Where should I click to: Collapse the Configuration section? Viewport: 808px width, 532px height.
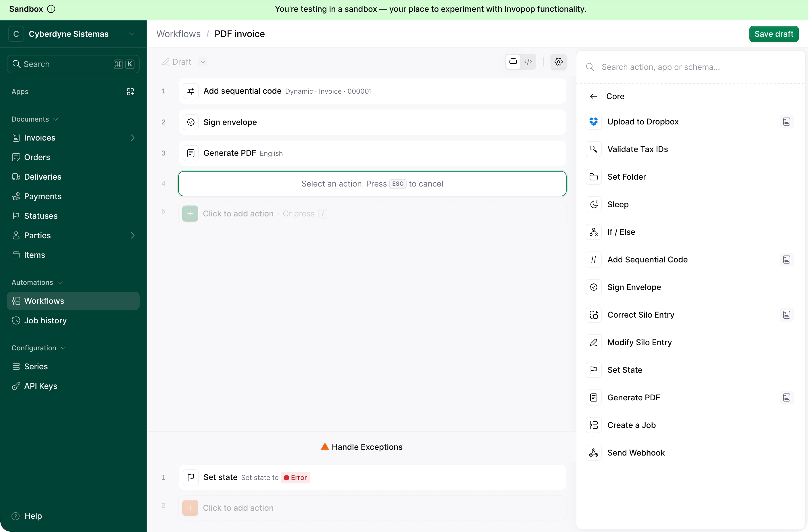point(39,348)
